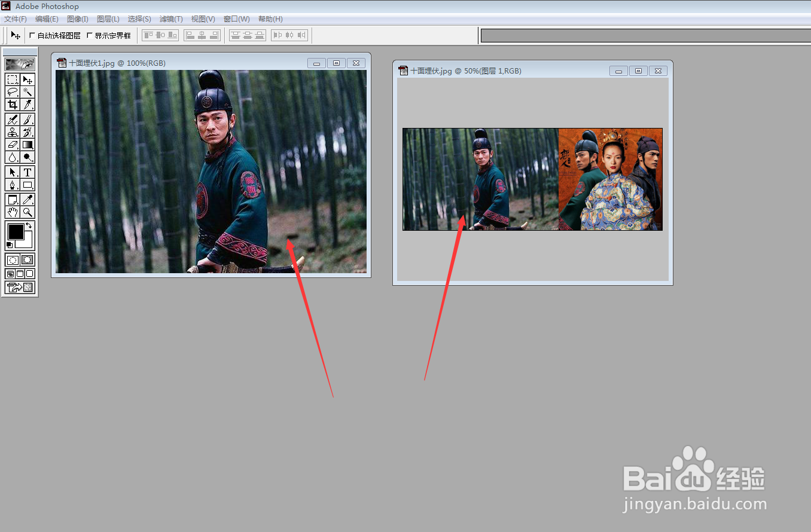
Task: Select the Magic Wand tool
Action: (28, 92)
